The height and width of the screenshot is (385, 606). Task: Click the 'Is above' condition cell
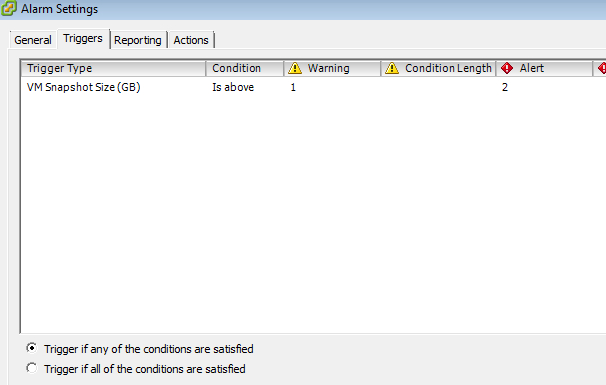tap(233, 87)
